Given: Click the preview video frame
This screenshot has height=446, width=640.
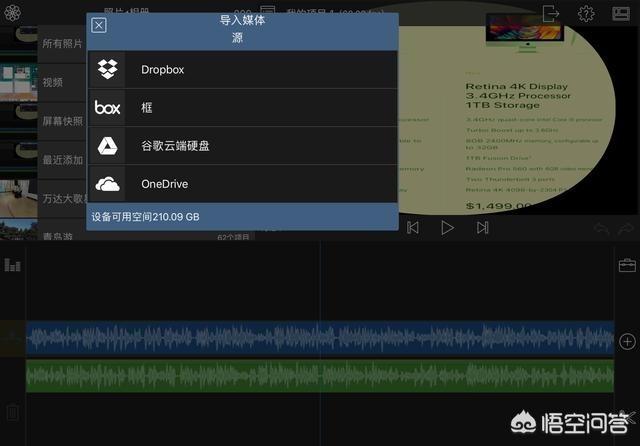Looking at the screenshot, I should pos(518,118).
